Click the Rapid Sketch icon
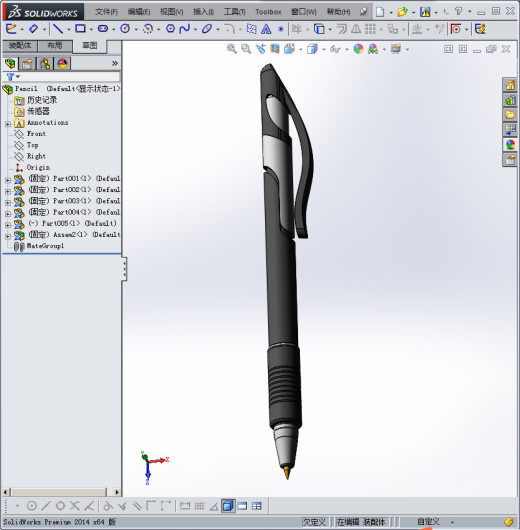This screenshot has height=530, width=520. (480, 29)
